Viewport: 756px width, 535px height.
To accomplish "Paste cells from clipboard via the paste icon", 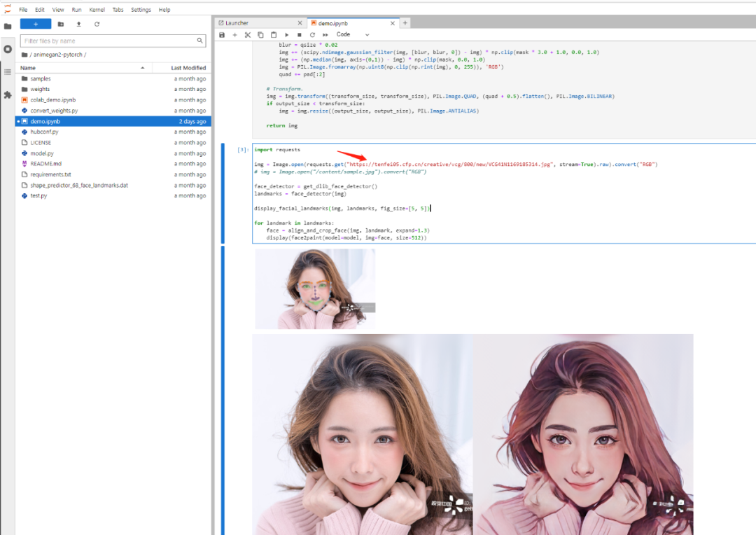I will 273,34.
